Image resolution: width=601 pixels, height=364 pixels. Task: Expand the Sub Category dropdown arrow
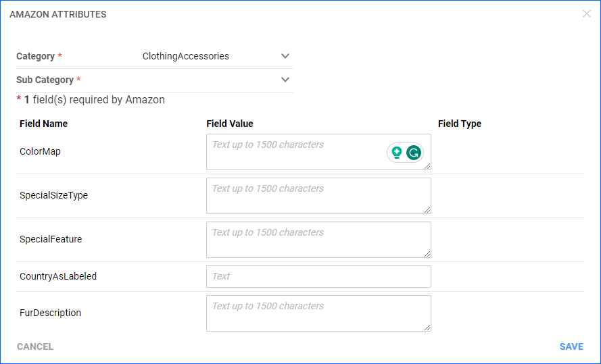pos(285,80)
